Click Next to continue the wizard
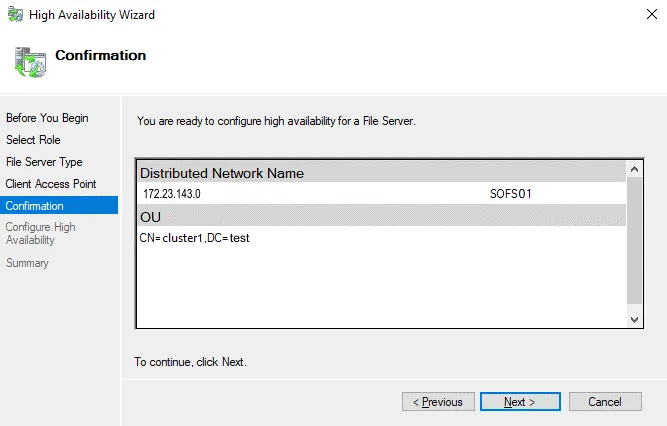Viewport: 667px width, 426px height. 519,402
